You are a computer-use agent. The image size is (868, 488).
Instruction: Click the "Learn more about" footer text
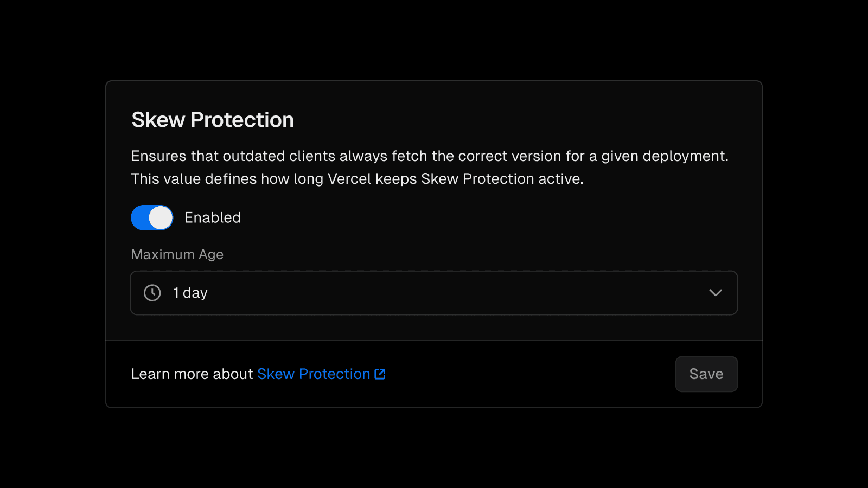point(192,374)
